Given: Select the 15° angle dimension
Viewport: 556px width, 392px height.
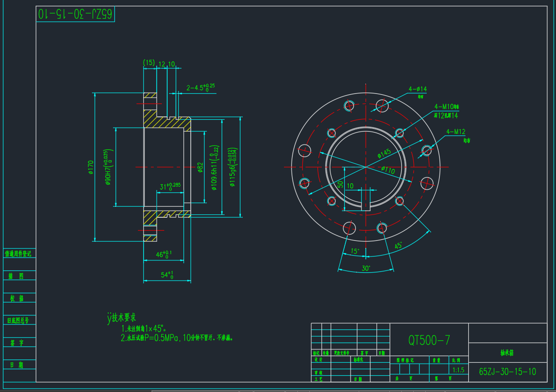Looking at the screenshot, I should point(355,251).
